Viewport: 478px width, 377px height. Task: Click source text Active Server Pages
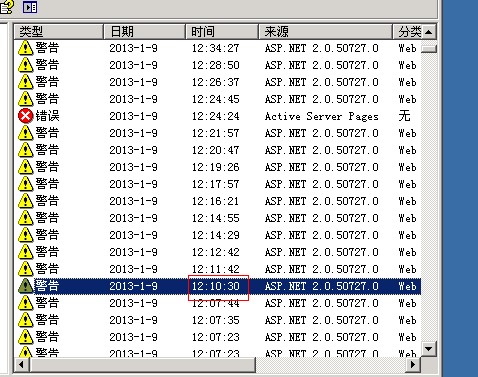click(322, 116)
